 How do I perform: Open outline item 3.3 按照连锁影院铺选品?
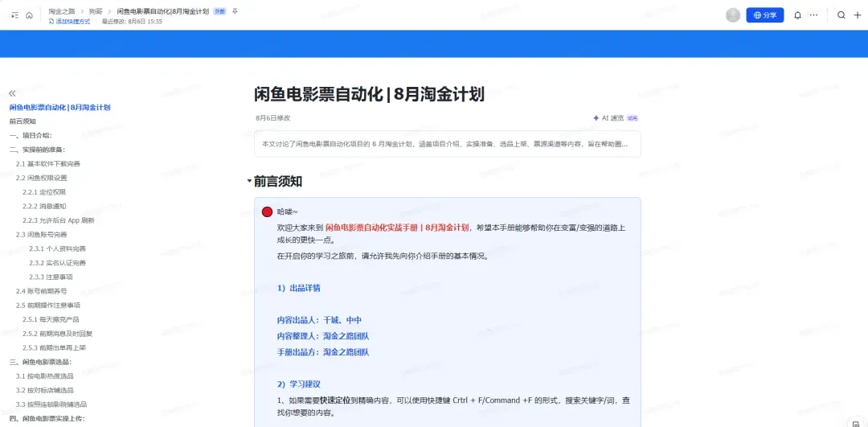click(x=51, y=404)
